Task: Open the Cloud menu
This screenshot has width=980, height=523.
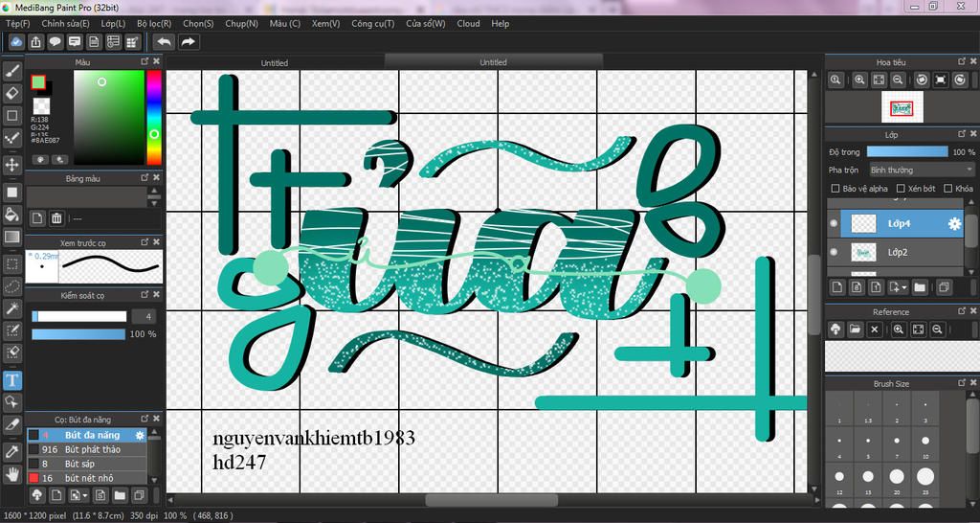Action: (x=468, y=24)
